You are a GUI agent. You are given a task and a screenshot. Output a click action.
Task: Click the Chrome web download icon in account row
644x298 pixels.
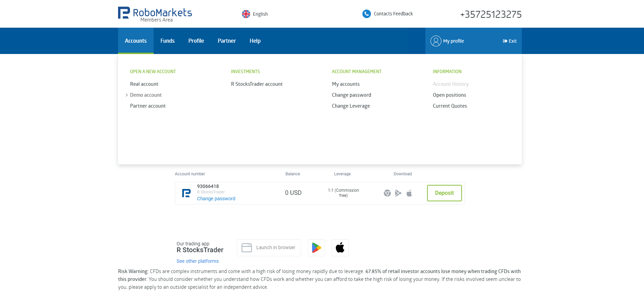tap(387, 193)
